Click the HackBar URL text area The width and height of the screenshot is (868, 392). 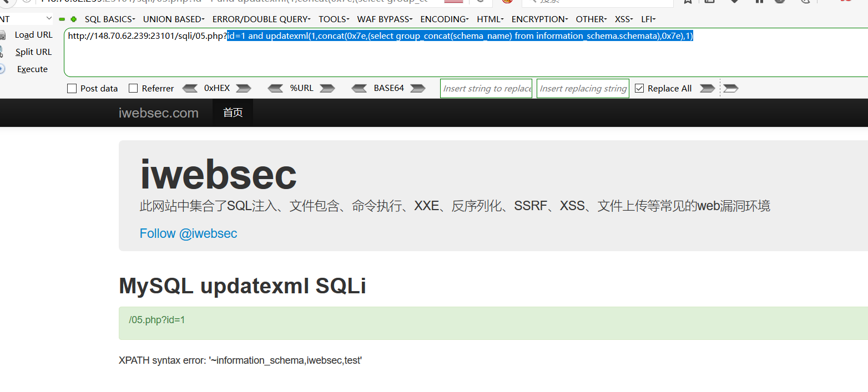click(x=466, y=53)
